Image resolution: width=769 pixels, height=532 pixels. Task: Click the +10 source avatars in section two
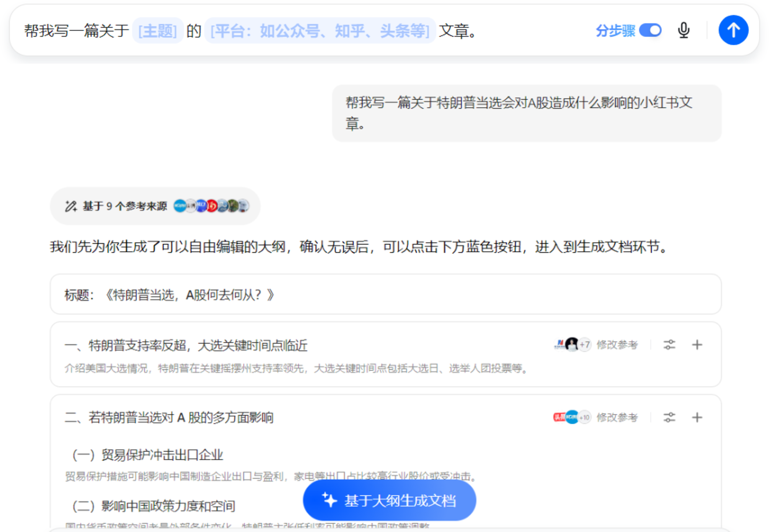[572, 417]
